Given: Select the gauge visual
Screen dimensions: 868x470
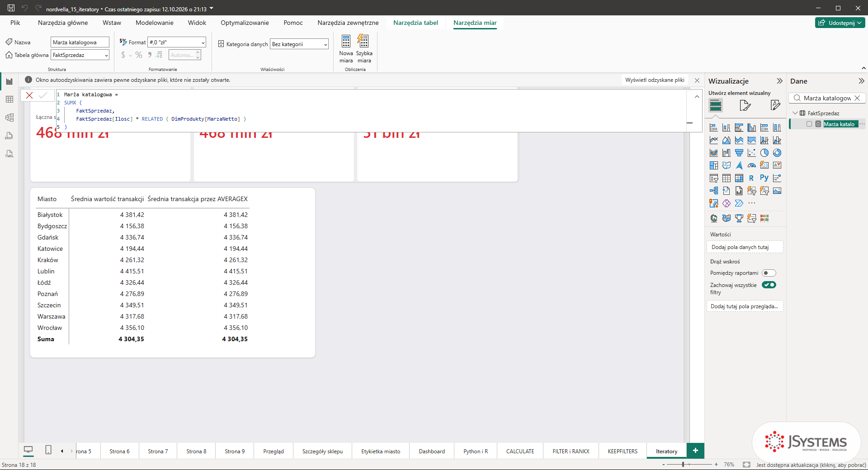Looking at the screenshot, I should point(751,165).
